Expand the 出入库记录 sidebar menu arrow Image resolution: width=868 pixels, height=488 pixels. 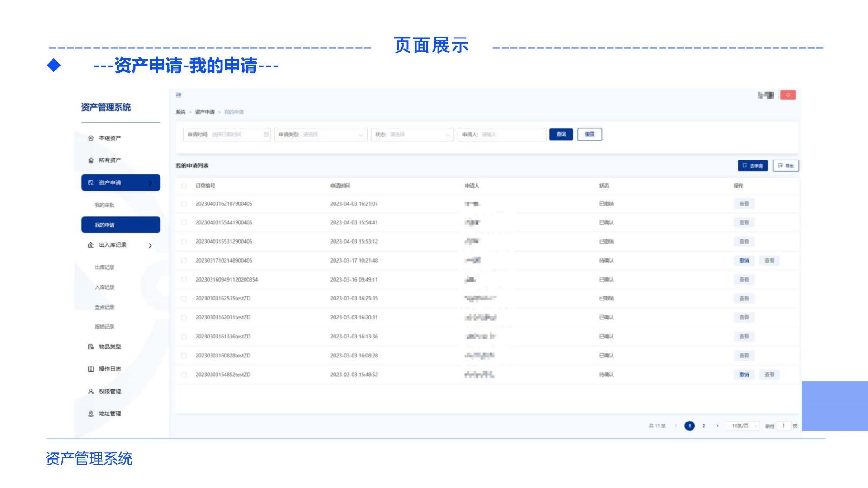click(150, 245)
